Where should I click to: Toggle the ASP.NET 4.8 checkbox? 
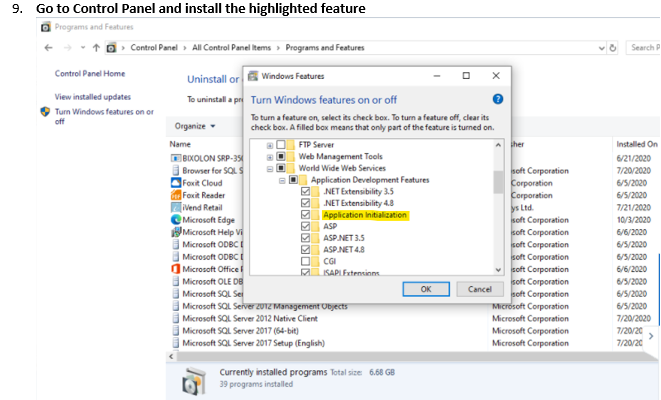coord(305,250)
